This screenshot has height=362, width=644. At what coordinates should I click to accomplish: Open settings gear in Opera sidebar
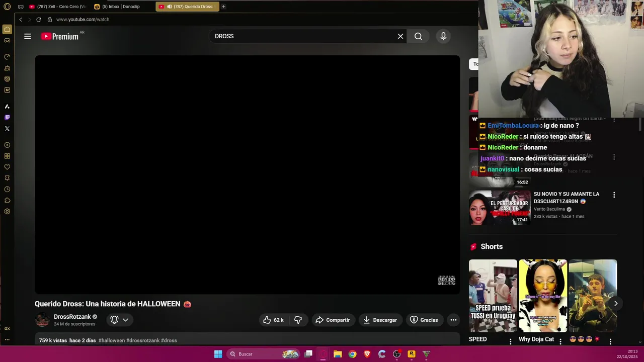(7, 212)
